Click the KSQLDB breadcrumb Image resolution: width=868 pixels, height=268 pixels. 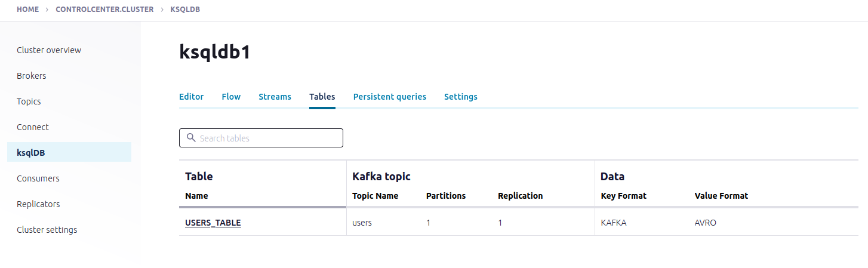coord(186,10)
